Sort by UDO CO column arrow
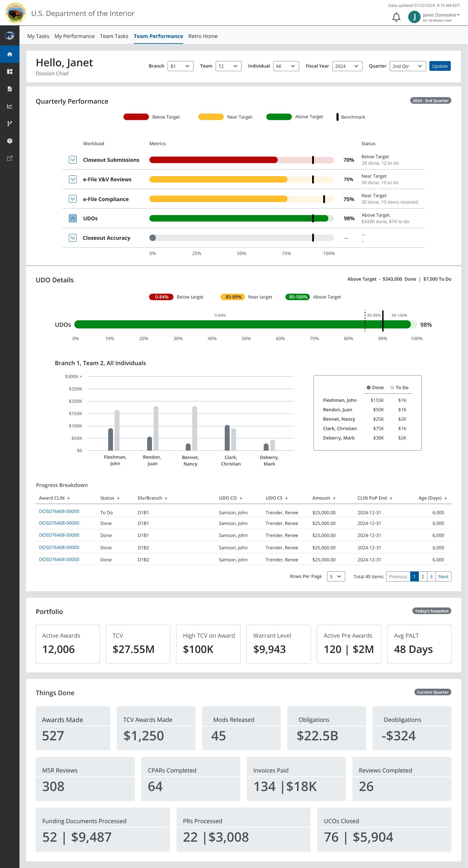Viewport: 468px width, 868px height. tap(241, 498)
